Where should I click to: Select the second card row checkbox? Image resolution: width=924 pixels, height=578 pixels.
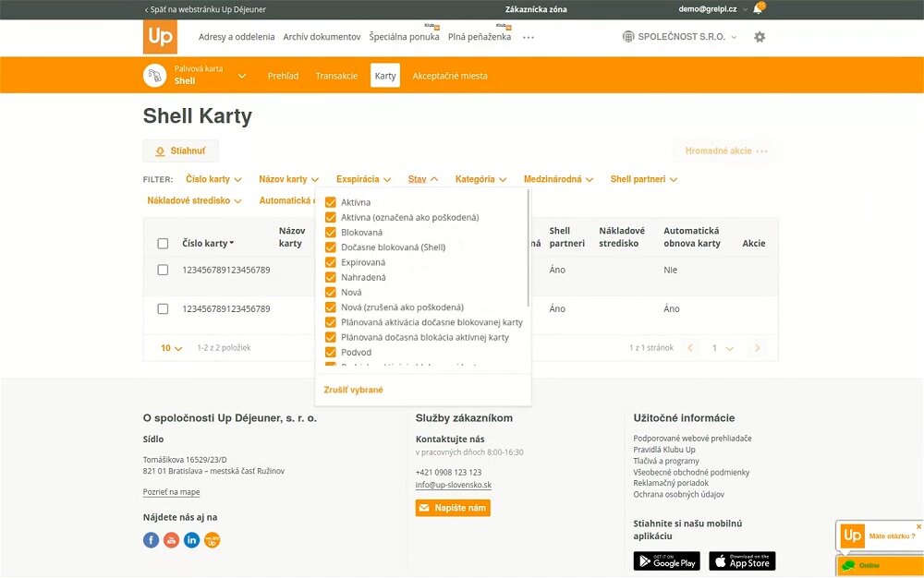[x=164, y=309]
